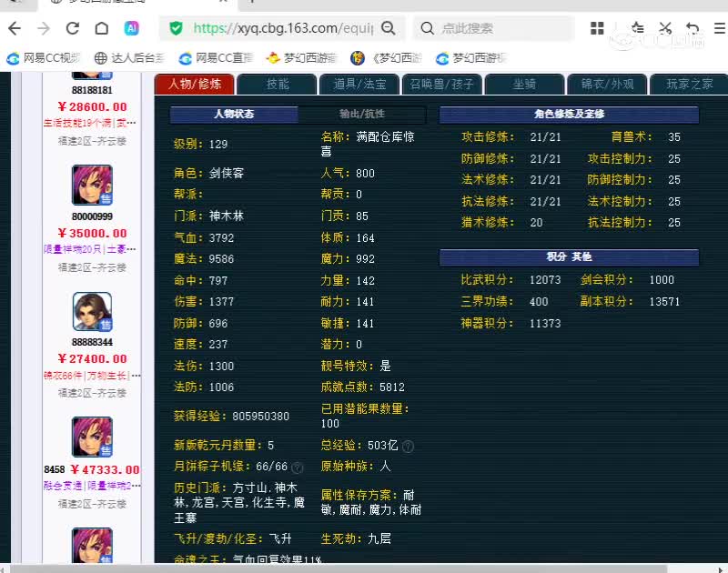The image size is (728, 573).
Task: Click the scissors screenshot icon in the toolbar
Action: coord(666,28)
